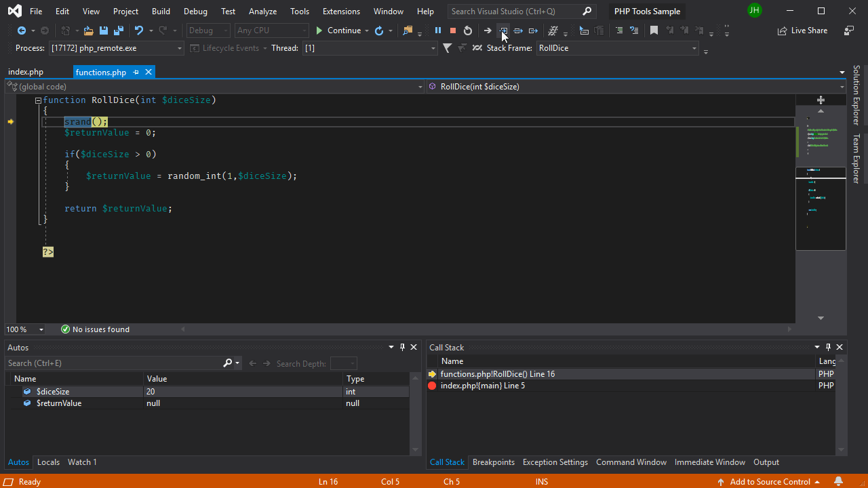Image resolution: width=868 pixels, height=488 pixels.
Task: Click Show Next Statement arrow icon
Action: click(488, 30)
